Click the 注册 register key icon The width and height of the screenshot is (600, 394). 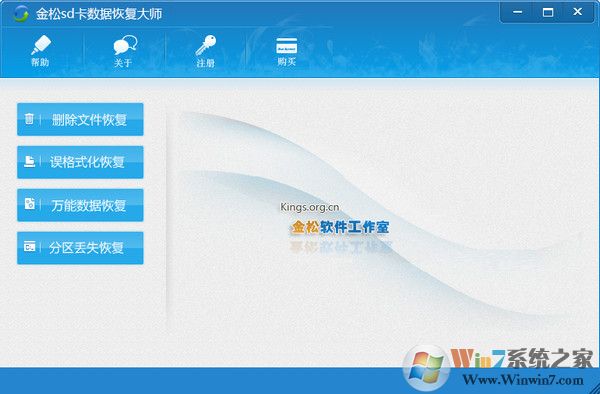point(206,51)
